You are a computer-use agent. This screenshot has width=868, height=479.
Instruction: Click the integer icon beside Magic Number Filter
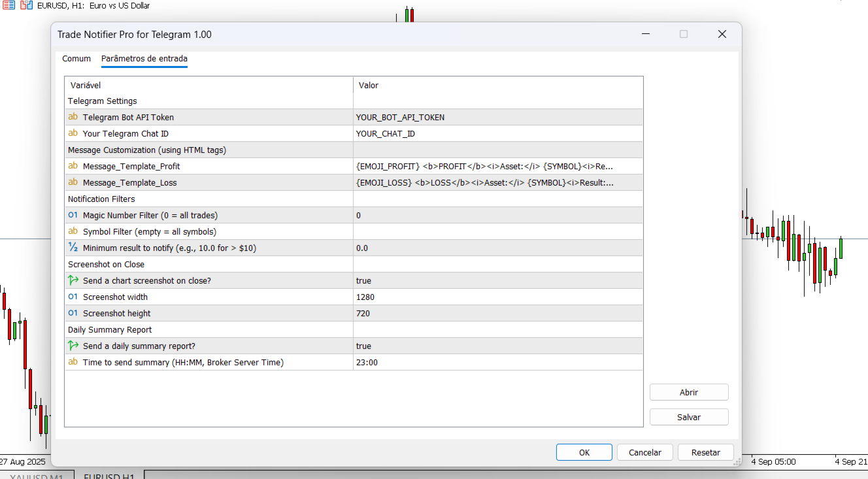pyautogui.click(x=73, y=215)
